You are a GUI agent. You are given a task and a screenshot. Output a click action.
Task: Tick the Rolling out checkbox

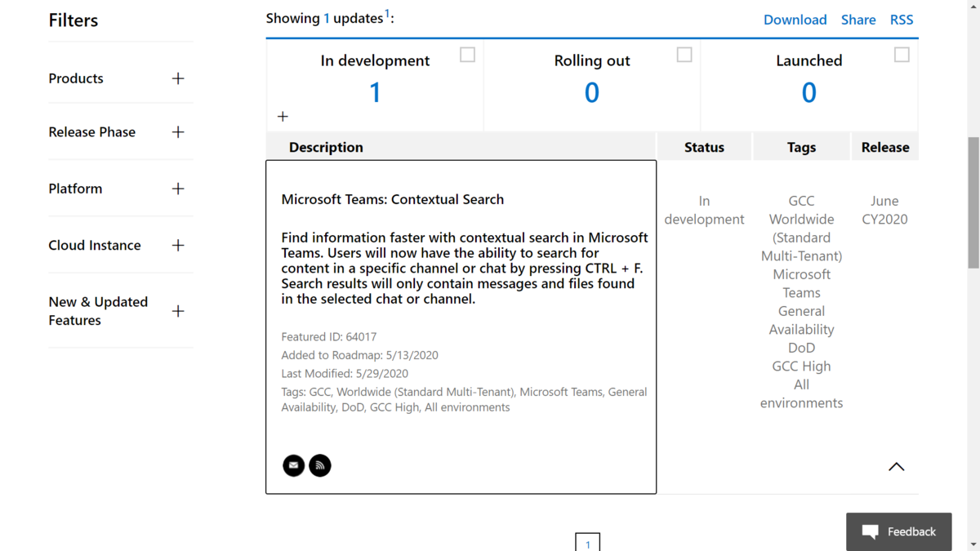(x=684, y=55)
